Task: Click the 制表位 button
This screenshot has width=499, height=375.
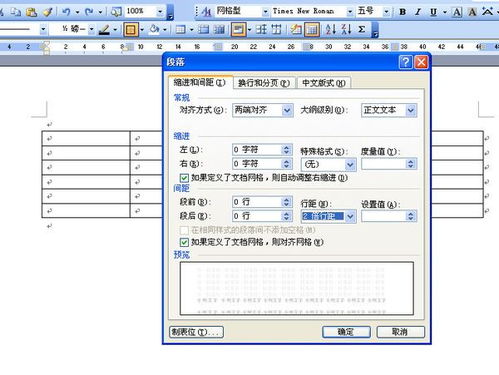Action: click(x=196, y=332)
